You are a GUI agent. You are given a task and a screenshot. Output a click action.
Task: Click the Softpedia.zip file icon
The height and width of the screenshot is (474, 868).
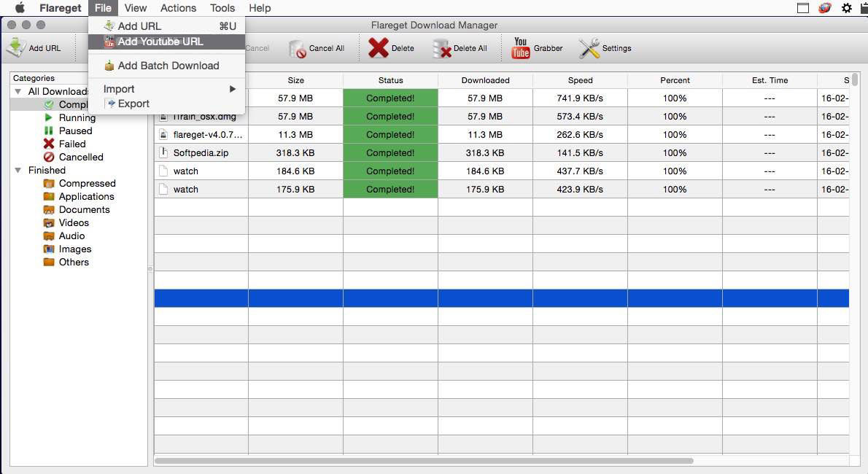(163, 152)
